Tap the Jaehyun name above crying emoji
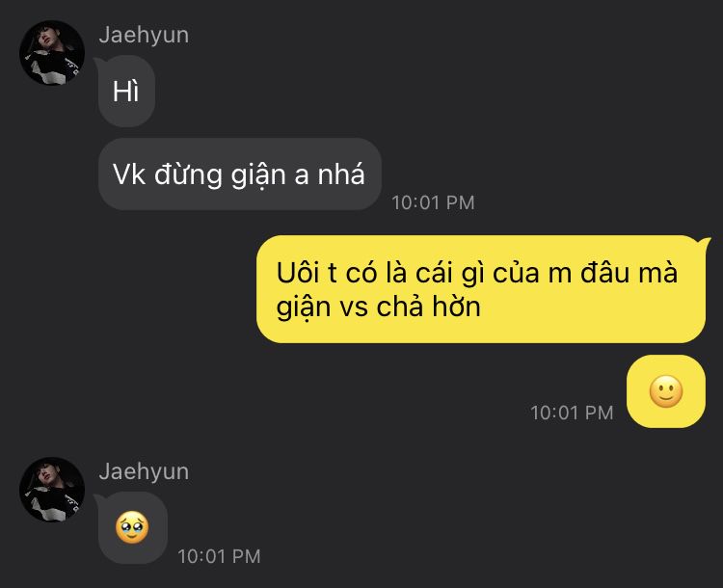This screenshot has height=588, width=723. 144,471
